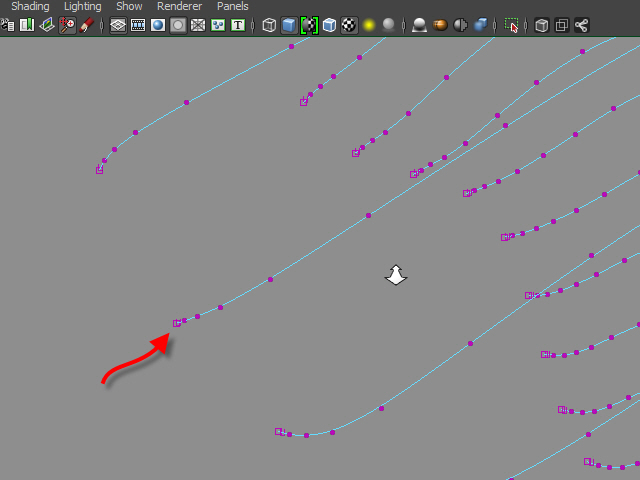Click the Select Camera icon
This screenshot has height=480, width=640.
8,25
